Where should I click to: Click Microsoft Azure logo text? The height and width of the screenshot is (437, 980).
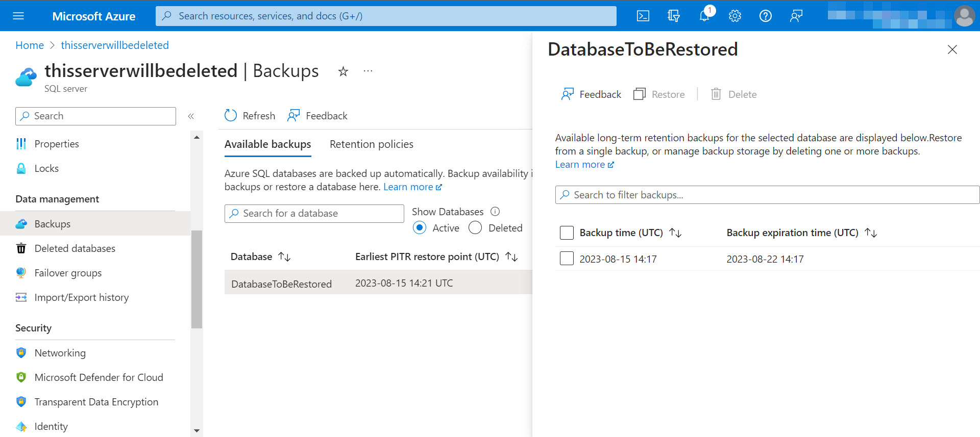[x=94, y=16]
